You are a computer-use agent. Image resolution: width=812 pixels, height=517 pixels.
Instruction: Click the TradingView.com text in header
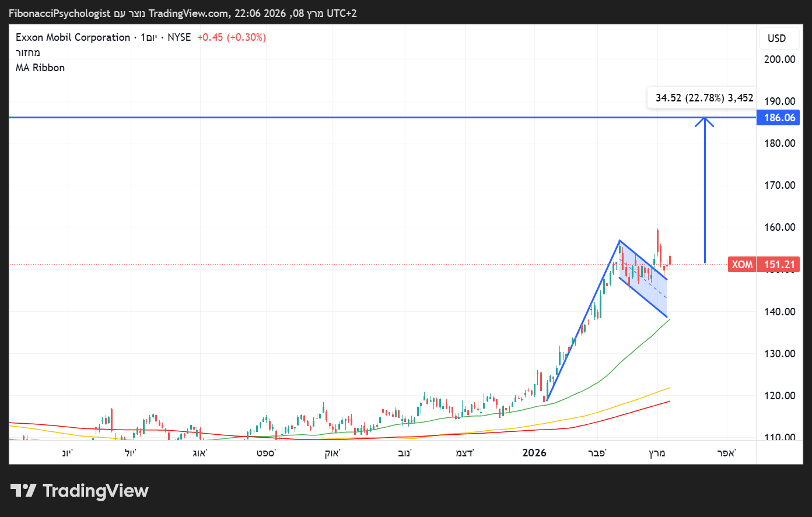[x=188, y=13]
